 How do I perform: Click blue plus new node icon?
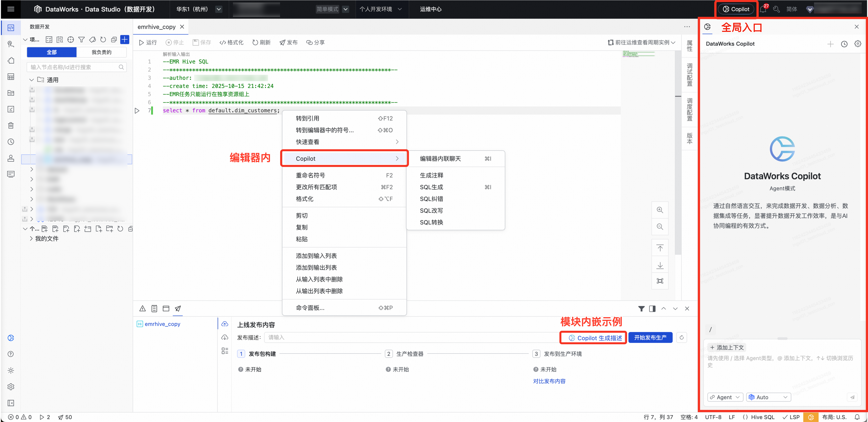(x=125, y=39)
